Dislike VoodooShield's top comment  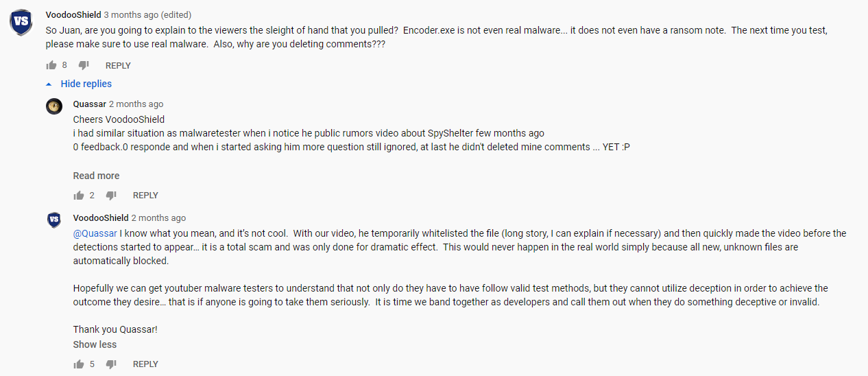[84, 65]
